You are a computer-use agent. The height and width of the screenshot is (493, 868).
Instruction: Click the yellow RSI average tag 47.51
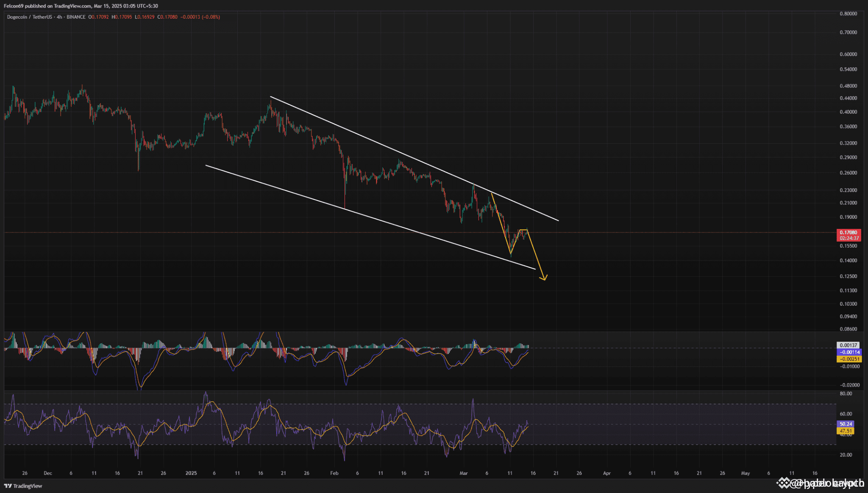846,431
